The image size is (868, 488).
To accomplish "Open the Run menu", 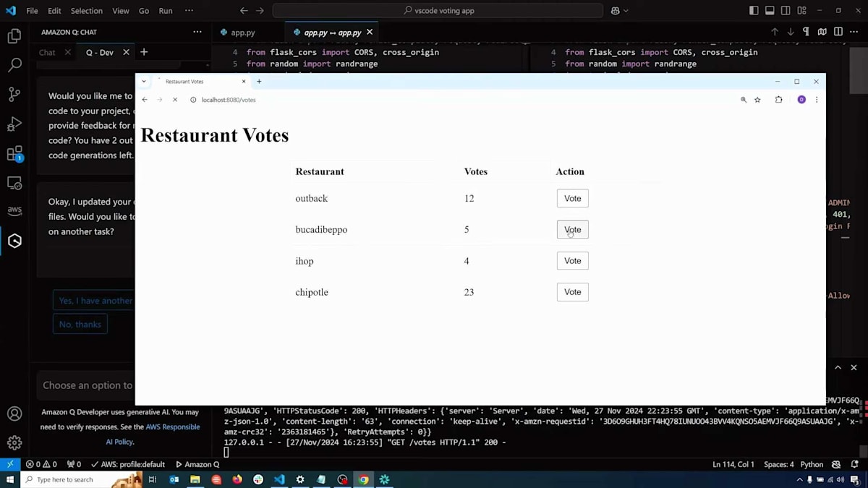I will (x=166, y=11).
